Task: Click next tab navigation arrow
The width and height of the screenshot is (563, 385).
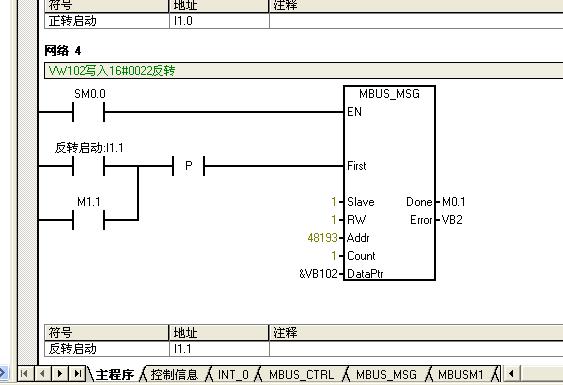Action: point(60,374)
